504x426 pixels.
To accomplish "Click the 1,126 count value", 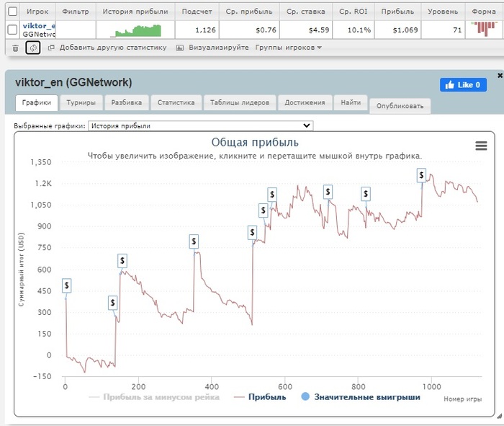I will coord(205,30).
